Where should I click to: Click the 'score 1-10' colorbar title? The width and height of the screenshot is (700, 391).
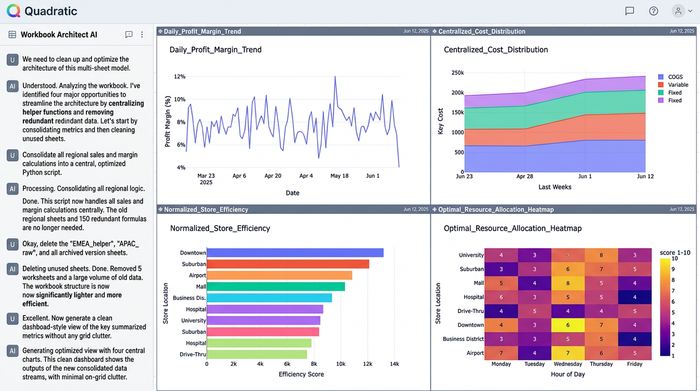(675, 253)
